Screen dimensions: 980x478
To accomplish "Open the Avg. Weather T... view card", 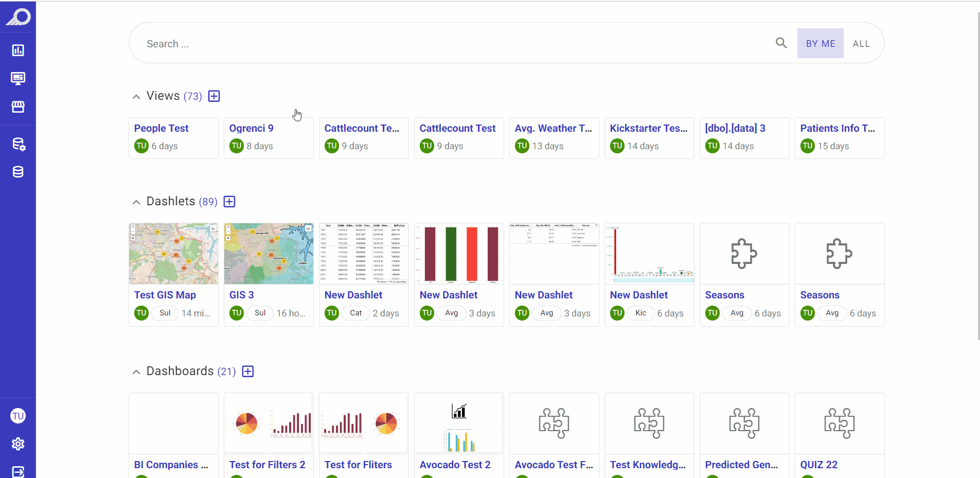I will [554, 138].
